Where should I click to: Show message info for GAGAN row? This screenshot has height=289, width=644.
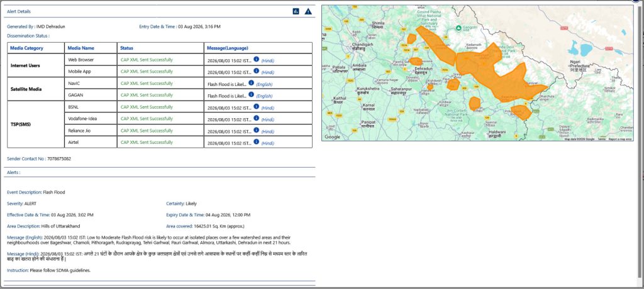click(x=252, y=95)
